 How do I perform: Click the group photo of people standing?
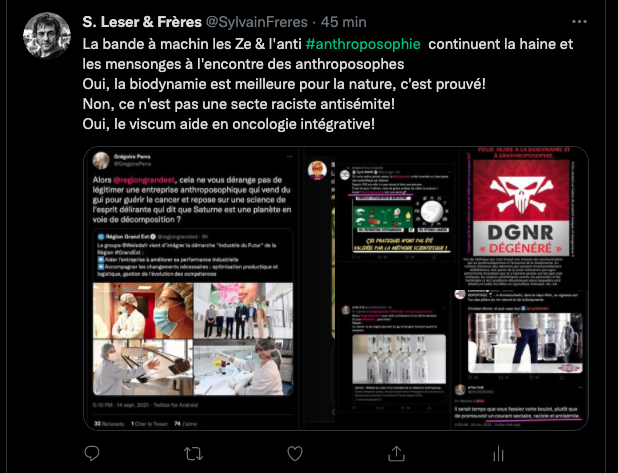point(243,311)
